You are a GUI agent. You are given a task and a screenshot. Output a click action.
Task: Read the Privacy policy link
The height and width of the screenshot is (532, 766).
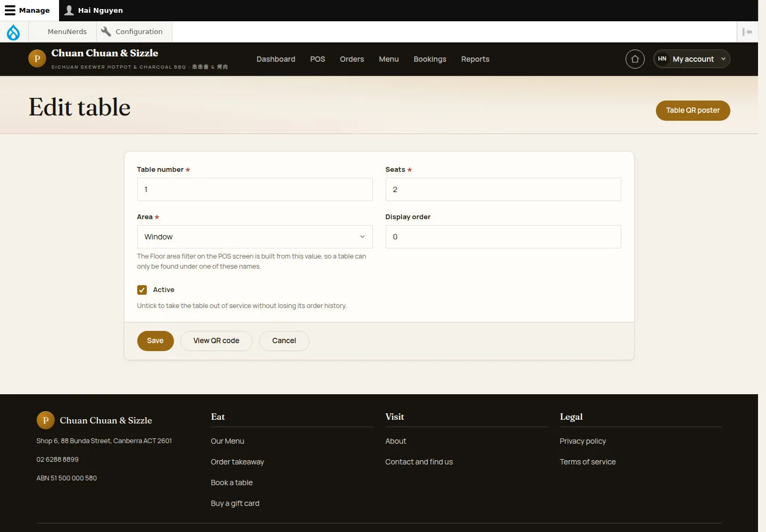[x=583, y=441]
